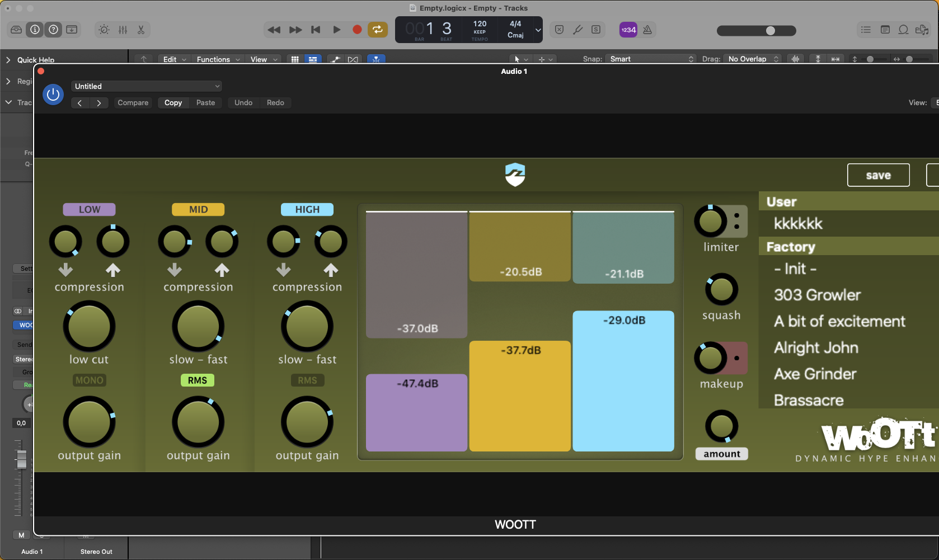939x560 pixels.
Task: Toggle the Inspector info icon
Action: (35, 30)
